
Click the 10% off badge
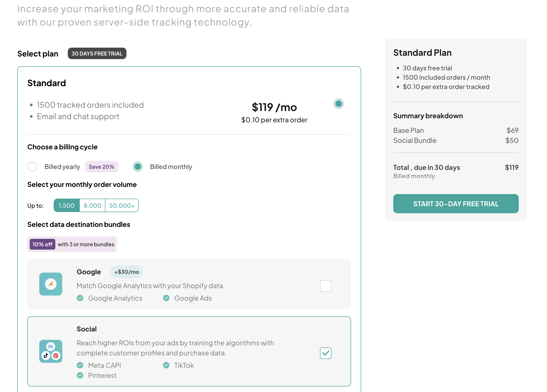(42, 244)
